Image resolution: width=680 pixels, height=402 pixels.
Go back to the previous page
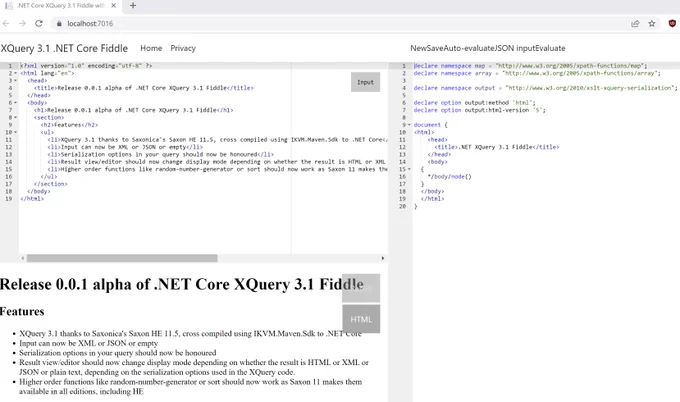6,23
